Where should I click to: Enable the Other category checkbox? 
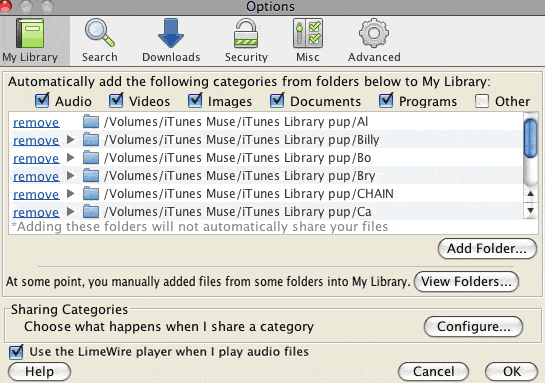482,101
